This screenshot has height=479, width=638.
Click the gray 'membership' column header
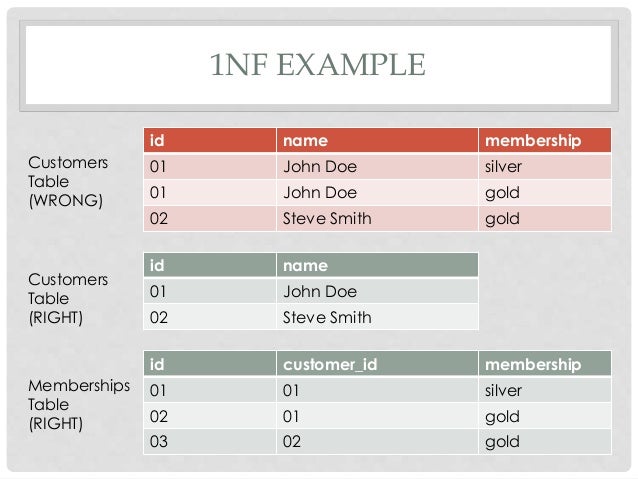click(x=545, y=364)
